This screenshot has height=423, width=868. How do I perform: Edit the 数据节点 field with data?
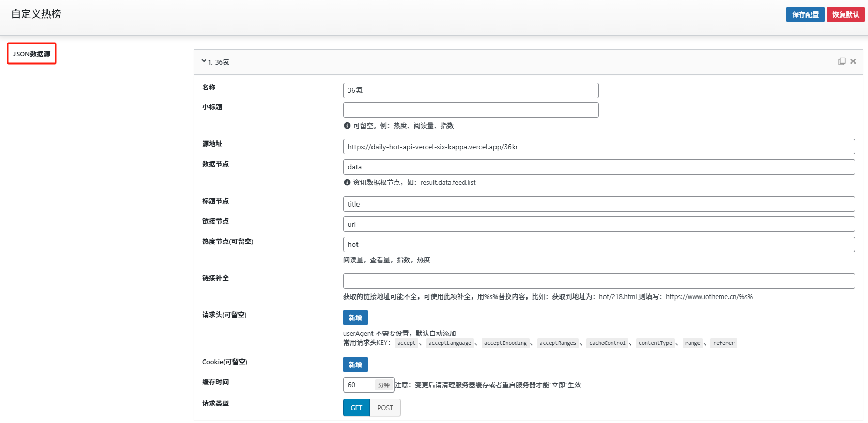[599, 167]
